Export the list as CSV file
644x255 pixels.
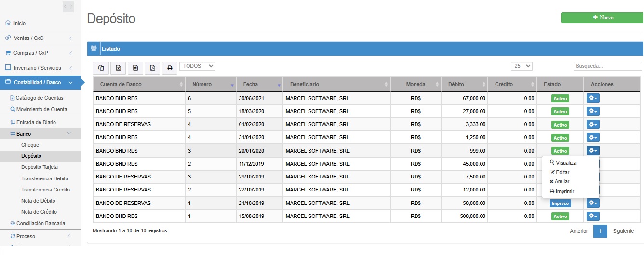135,68
